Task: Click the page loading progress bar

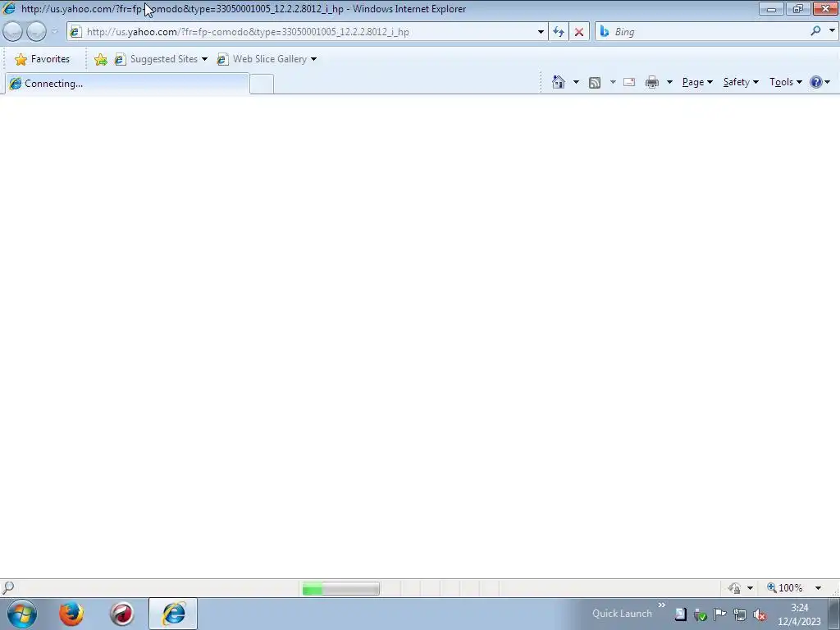Action: [x=340, y=589]
